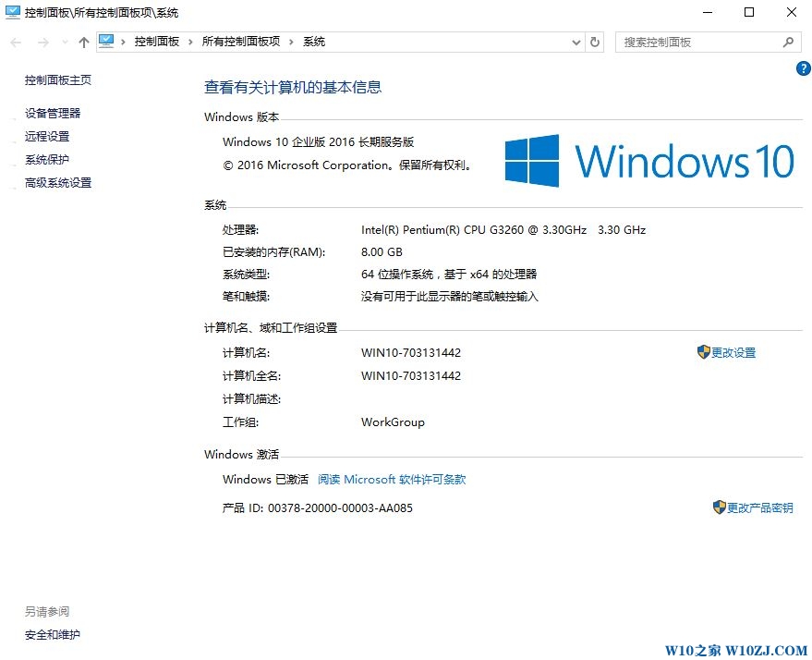The image size is (812, 660).
Task: Open 系统保护 from sidebar
Action: 47,160
